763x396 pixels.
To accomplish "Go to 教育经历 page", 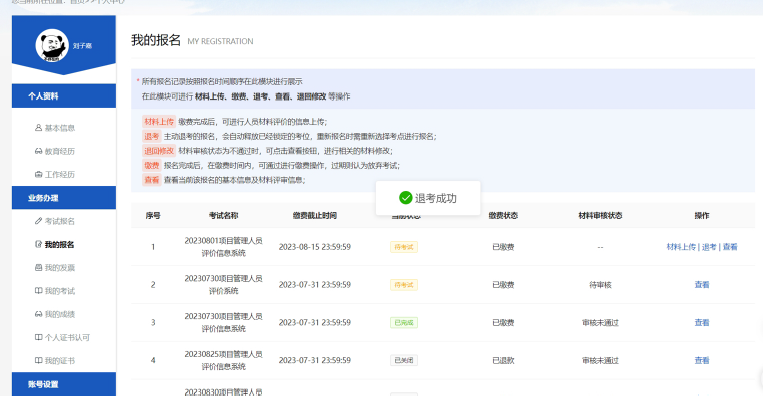I will point(59,151).
